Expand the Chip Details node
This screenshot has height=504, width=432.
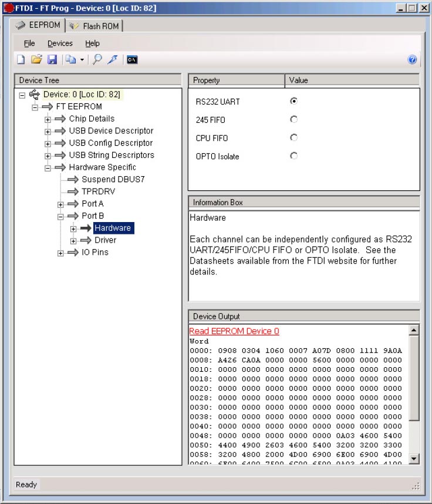[48, 120]
